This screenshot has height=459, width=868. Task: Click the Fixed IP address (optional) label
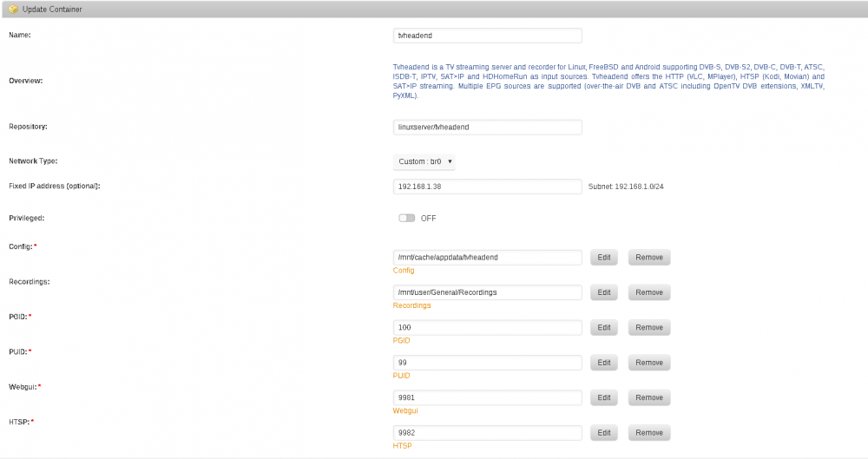[x=54, y=186]
